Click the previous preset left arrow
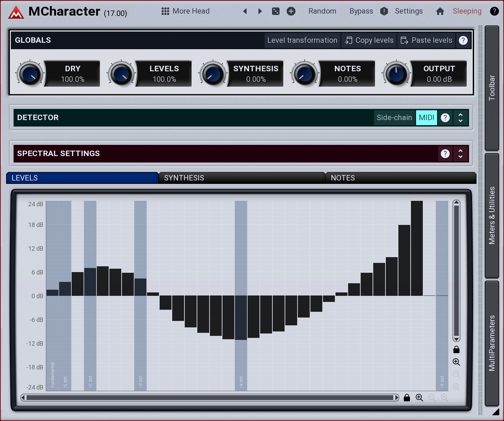504x421 pixels. pyautogui.click(x=245, y=11)
